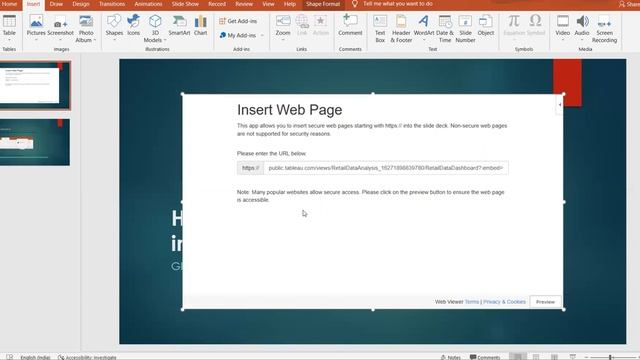Image resolution: width=640 pixels, height=360 pixels.
Task: Insert a Text Box
Action: (380, 28)
